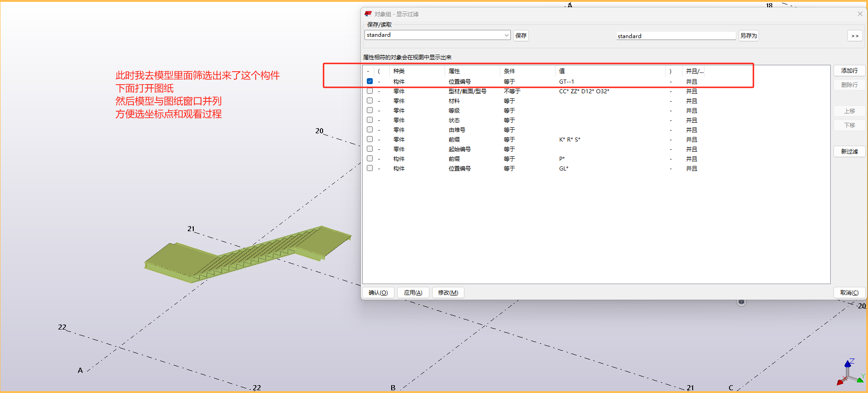Enable the CC* ZZ* D12* O32* profile row
The height and width of the screenshot is (393, 868).
[x=370, y=91]
